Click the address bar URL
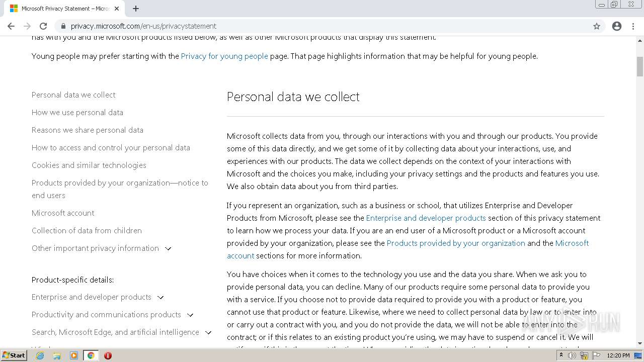644x362 pixels. [144, 26]
